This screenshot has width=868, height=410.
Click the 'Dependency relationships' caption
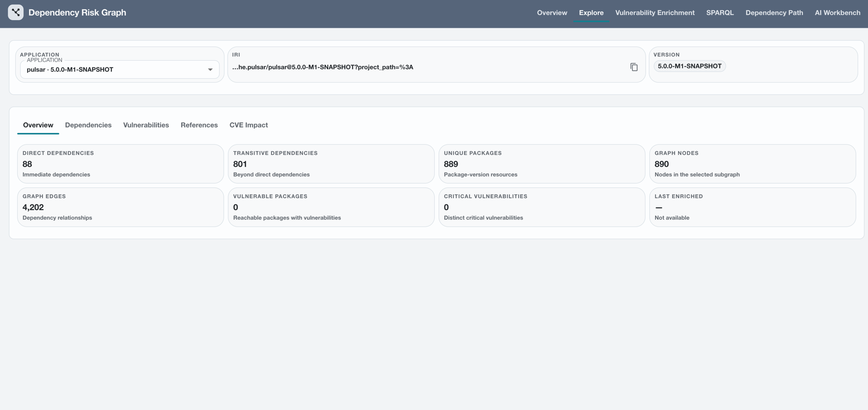coord(57,218)
